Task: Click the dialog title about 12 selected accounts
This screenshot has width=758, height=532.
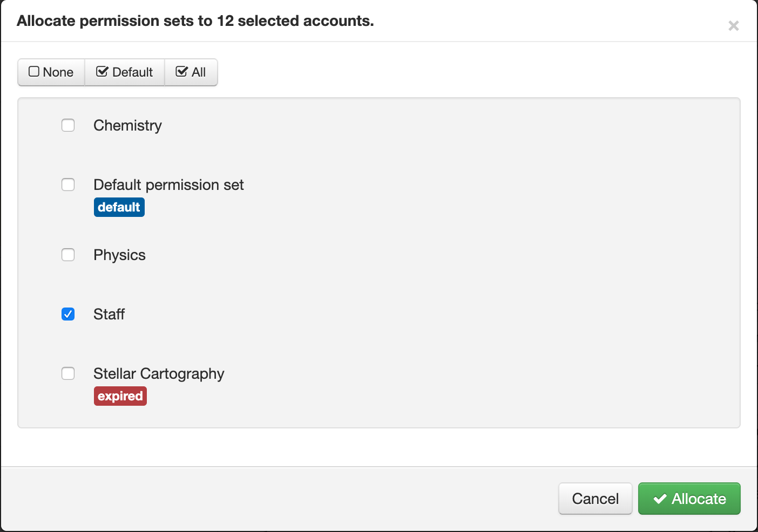Action: [x=195, y=21]
